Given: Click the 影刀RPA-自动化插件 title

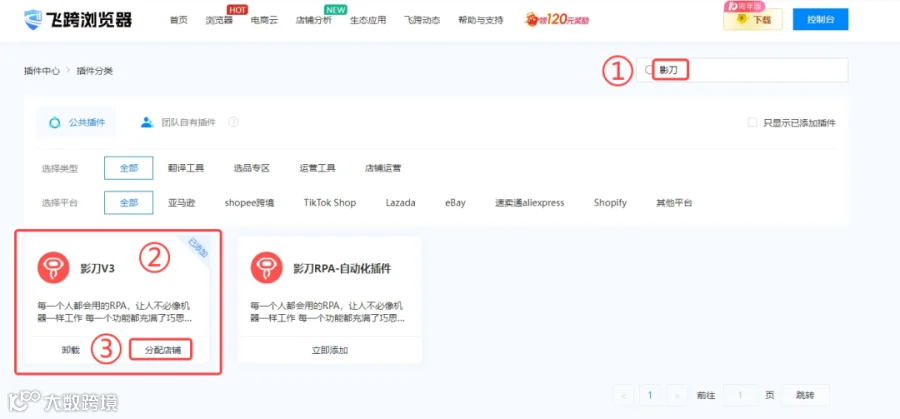Looking at the screenshot, I should tap(342, 268).
